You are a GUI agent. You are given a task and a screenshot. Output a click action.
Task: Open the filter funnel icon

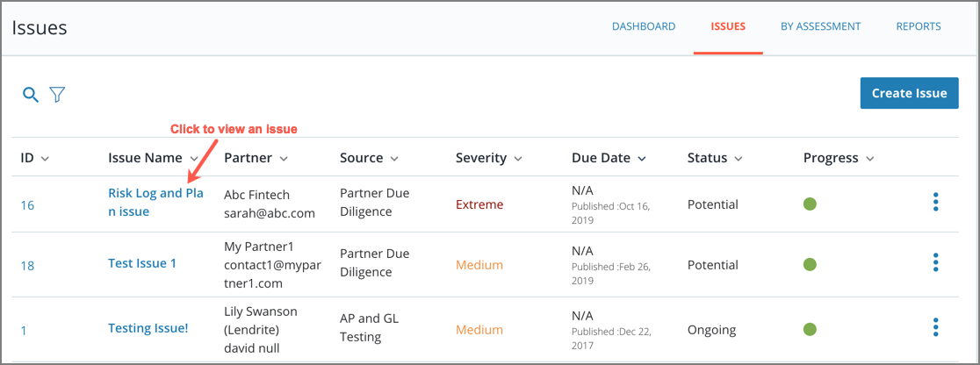(x=57, y=95)
